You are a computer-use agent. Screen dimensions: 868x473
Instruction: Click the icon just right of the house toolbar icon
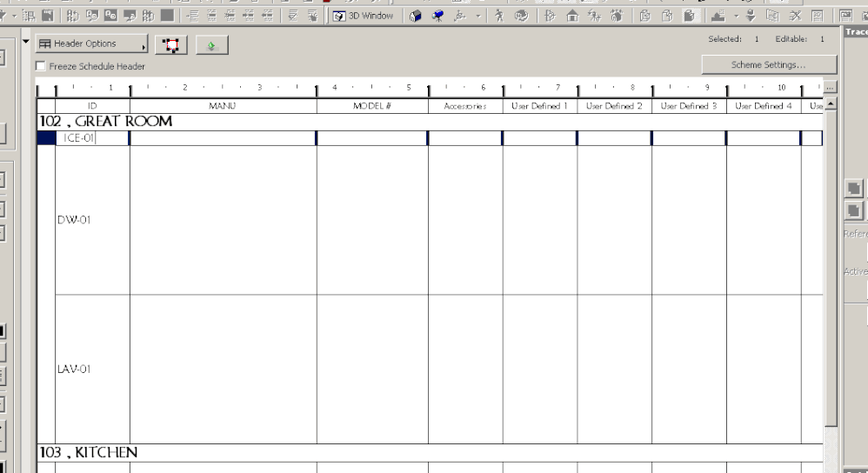pyautogui.click(x=595, y=16)
